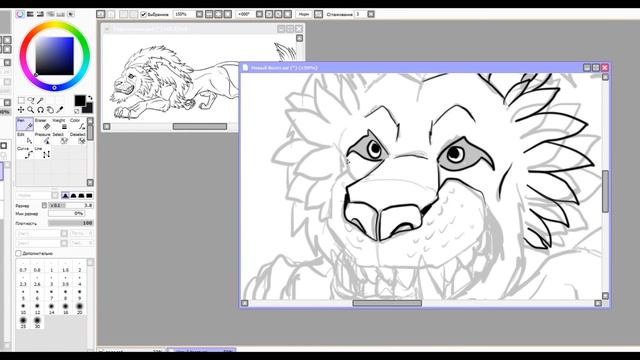This screenshot has width=640, height=360.
Task: Select the Edit linework tool
Action: (24, 138)
